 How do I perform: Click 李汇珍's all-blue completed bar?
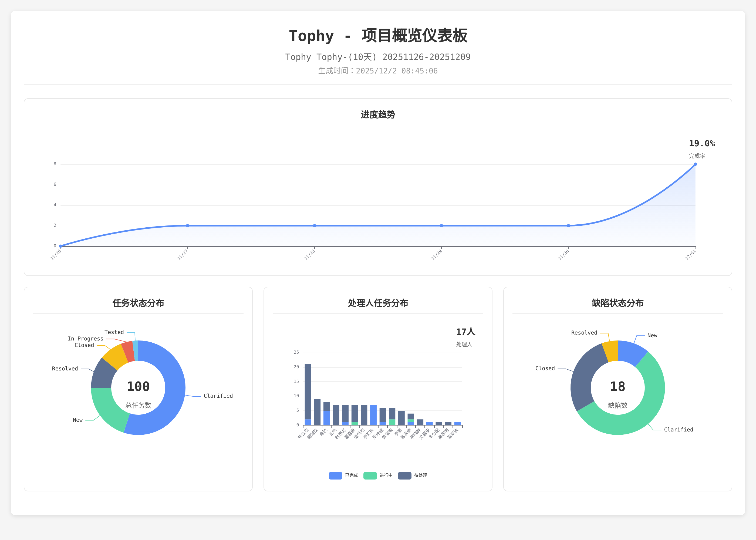tap(373, 415)
